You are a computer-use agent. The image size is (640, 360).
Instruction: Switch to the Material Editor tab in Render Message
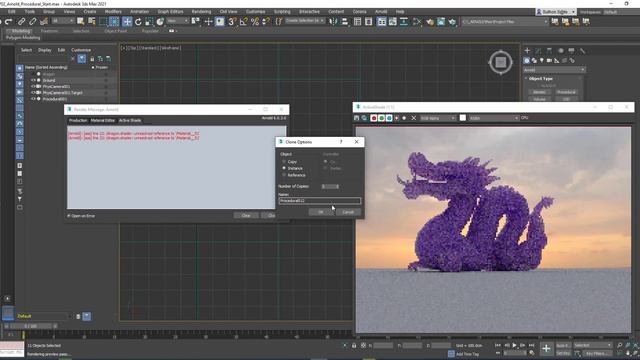coord(102,120)
